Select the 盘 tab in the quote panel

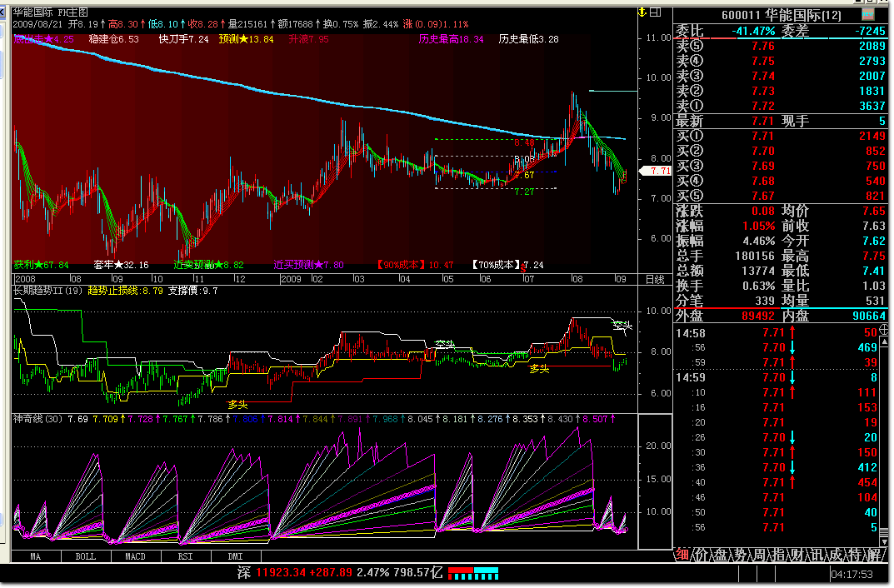tap(720, 555)
